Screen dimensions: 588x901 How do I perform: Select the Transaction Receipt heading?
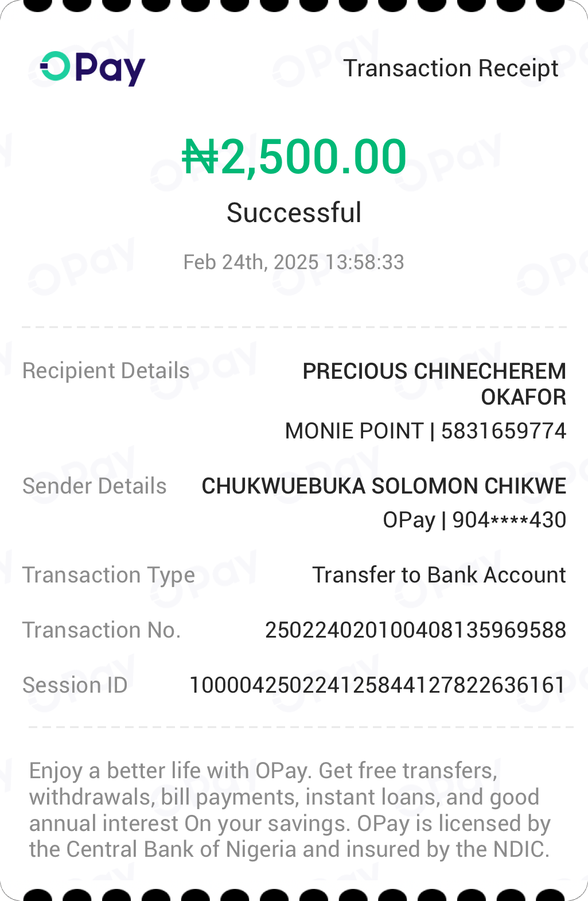[x=451, y=68]
